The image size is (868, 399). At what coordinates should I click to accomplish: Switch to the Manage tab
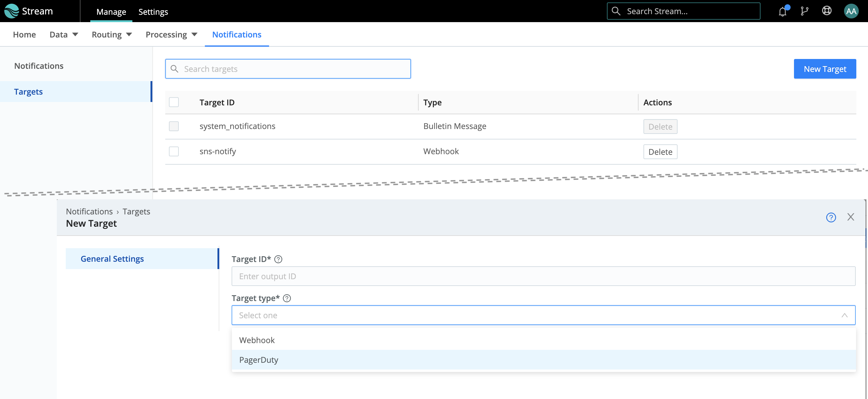pyautogui.click(x=111, y=11)
